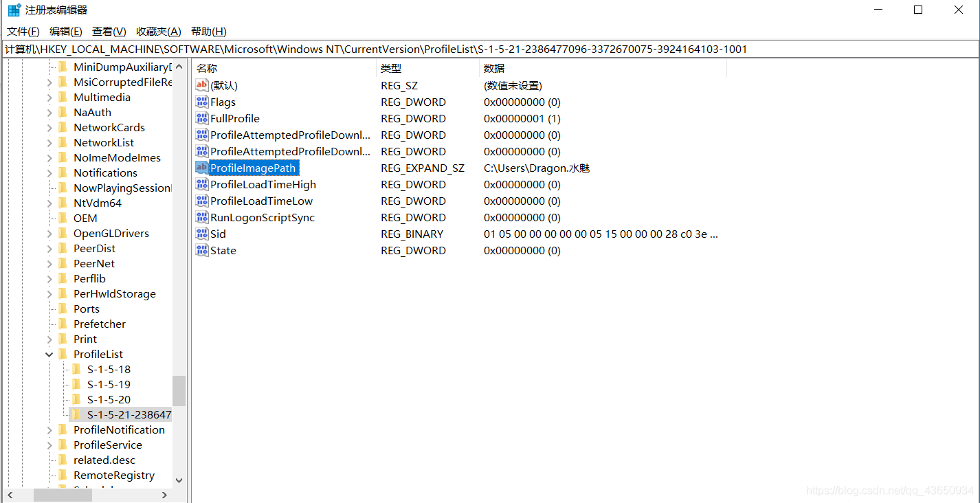Expand the NetworkList tree node
The height and width of the screenshot is (503, 980).
coord(49,143)
